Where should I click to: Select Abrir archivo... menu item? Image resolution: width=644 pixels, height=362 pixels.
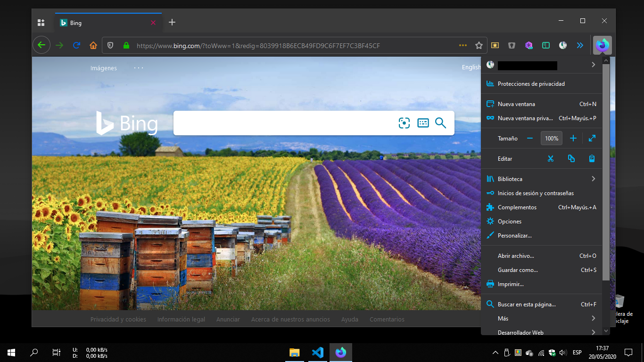pyautogui.click(x=541, y=256)
